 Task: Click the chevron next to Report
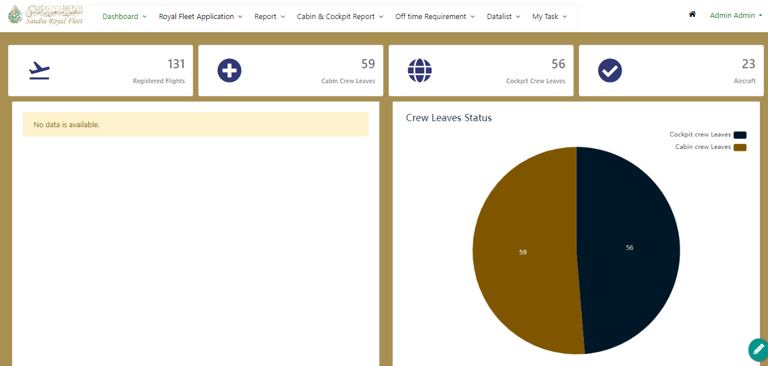[283, 17]
